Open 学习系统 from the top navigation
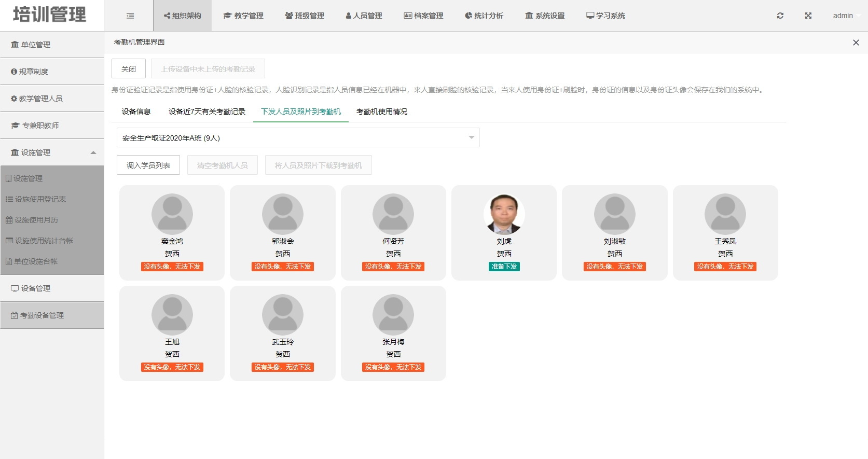 pyautogui.click(x=605, y=16)
